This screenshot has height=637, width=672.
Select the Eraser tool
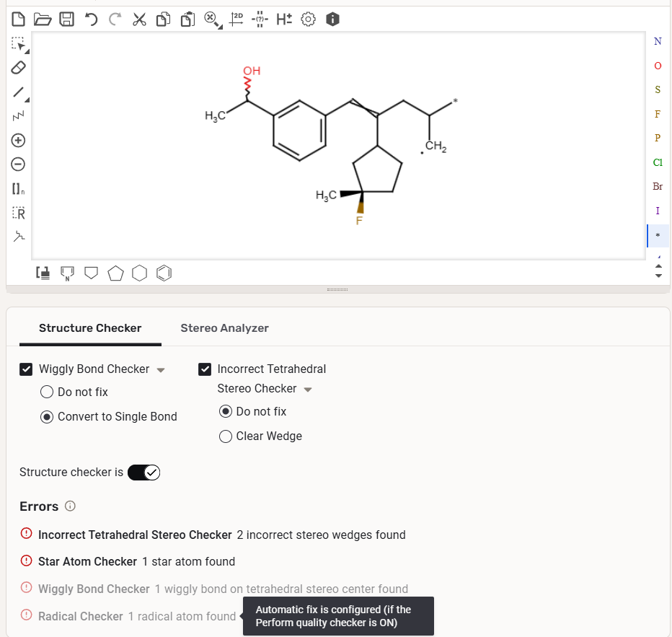(x=18, y=68)
